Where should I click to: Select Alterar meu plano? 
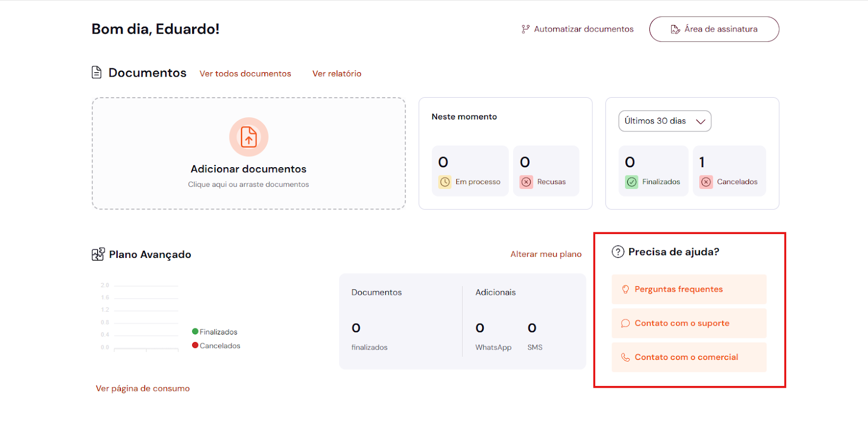click(546, 254)
